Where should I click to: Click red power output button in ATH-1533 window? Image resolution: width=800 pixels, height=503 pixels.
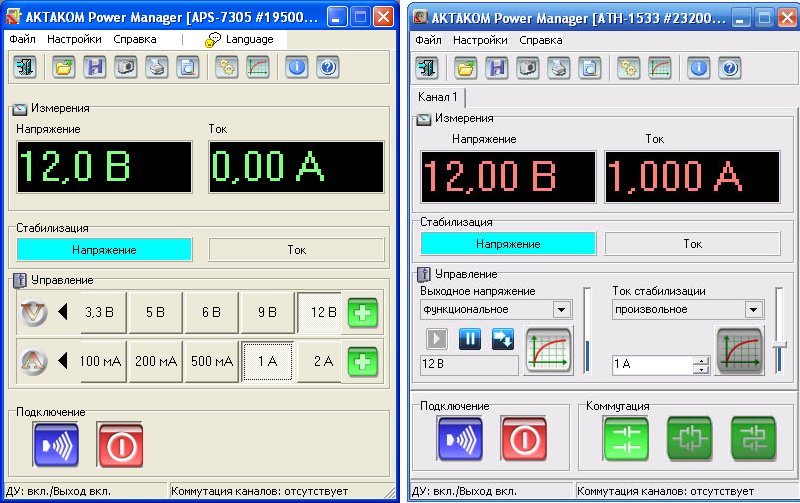click(x=524, y=439)
